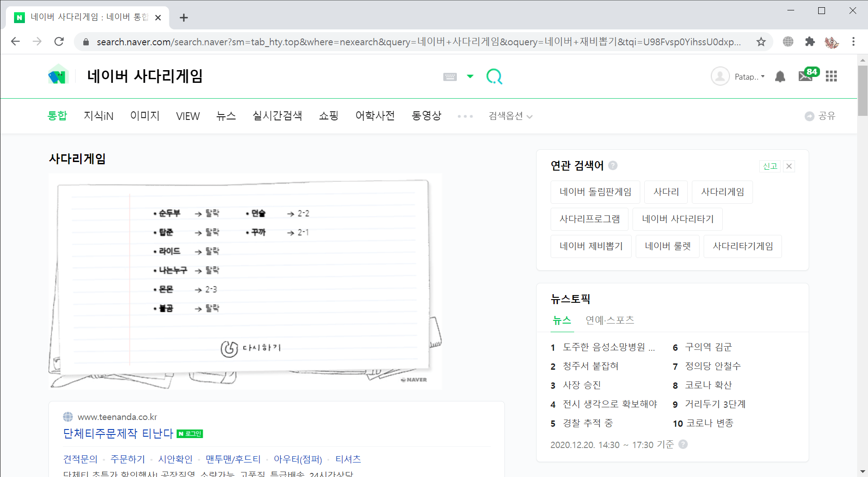Switch to 연예·스포츠 tab in 뉴스토픽
This screenshot has height=477, width=868.
609,320
